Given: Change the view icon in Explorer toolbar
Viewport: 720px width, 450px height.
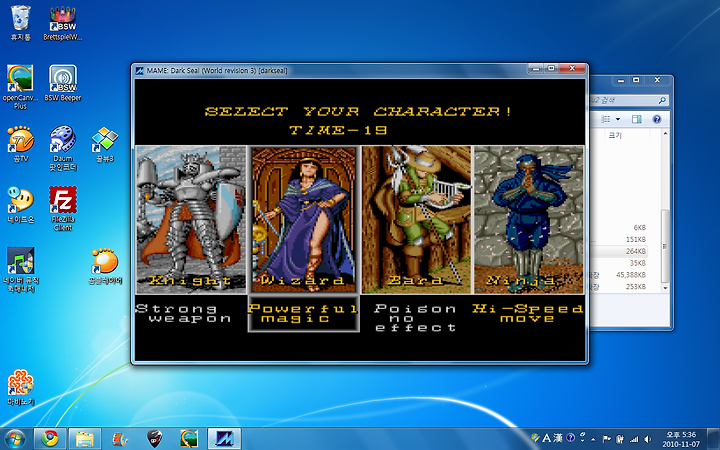Looking at the screenshot, I should coord(606,119).
